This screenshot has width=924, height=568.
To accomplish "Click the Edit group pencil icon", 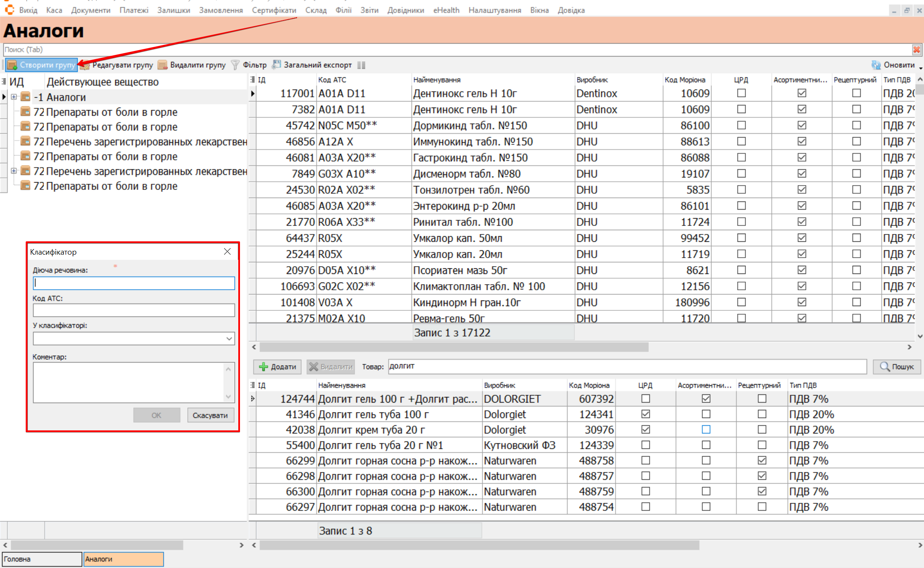I will [85, 65].
